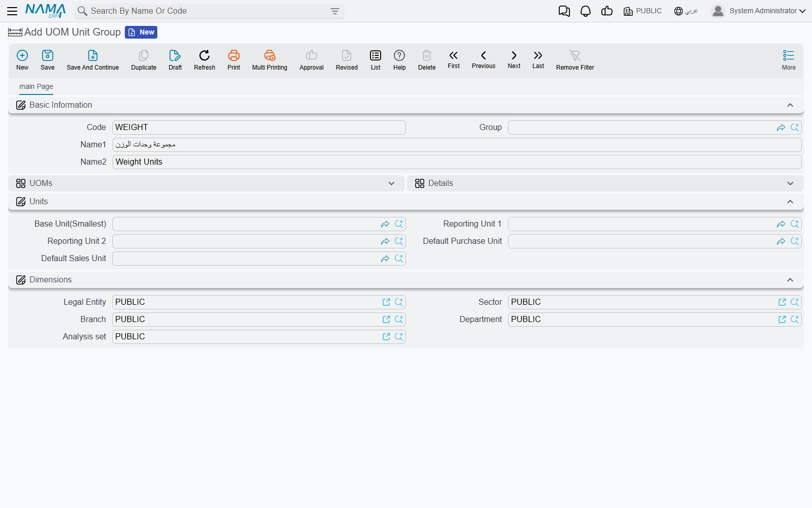Open Default Sales Unit lookup search

click(399, 259)
